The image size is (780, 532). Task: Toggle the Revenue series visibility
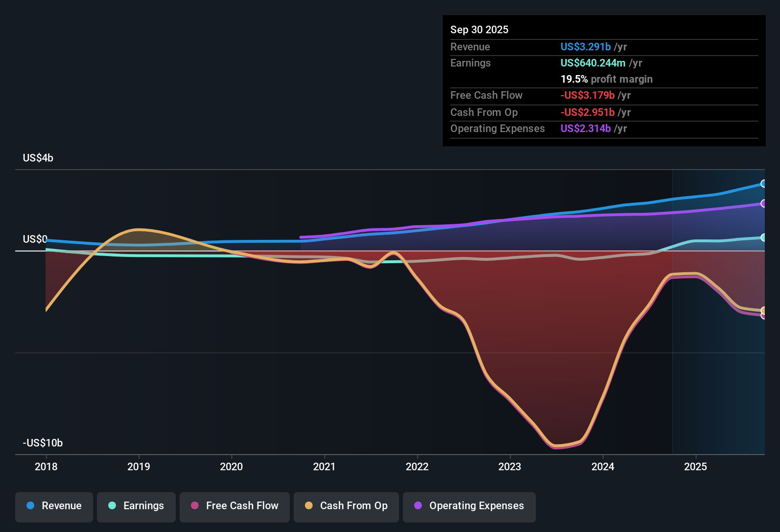pyautogui.click(x=54, y=506)
